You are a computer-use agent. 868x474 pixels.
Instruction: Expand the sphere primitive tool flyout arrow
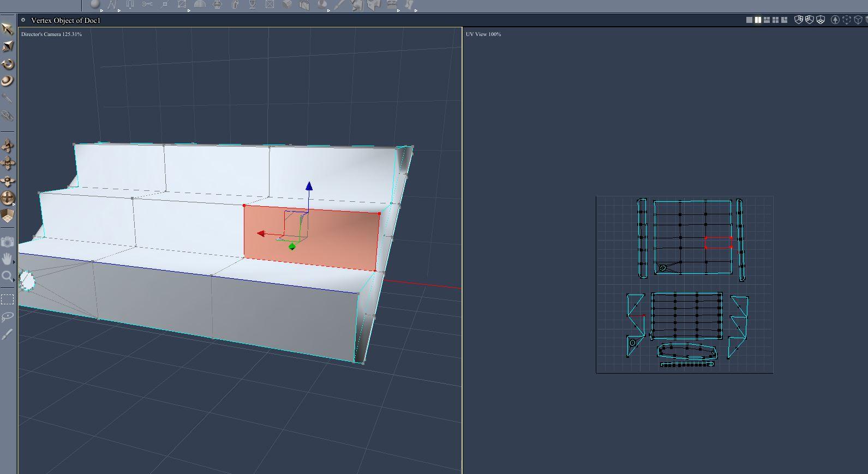[101, 10]
